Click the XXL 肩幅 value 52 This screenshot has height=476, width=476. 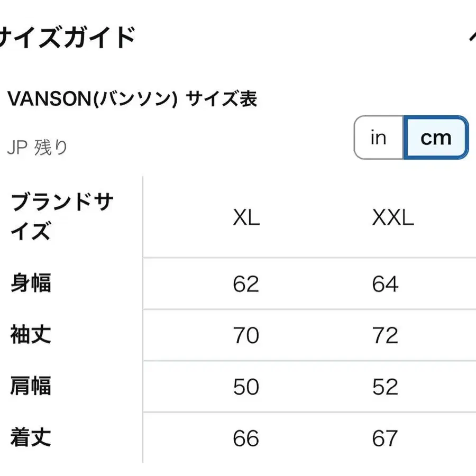(385, 387)
